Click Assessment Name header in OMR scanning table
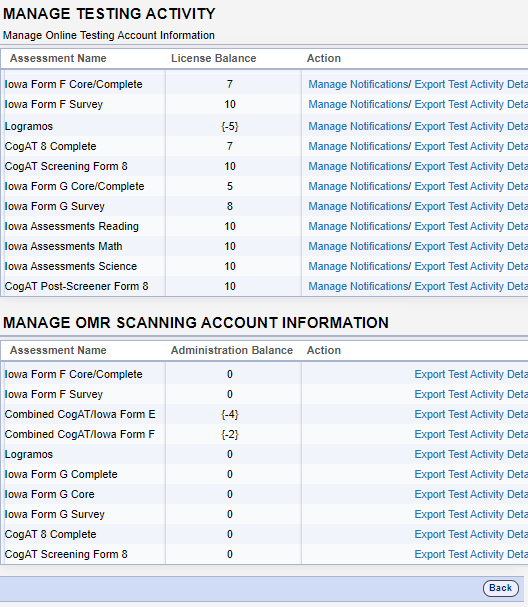Screen dimensions: 528x607 click(x=58, y=350)
